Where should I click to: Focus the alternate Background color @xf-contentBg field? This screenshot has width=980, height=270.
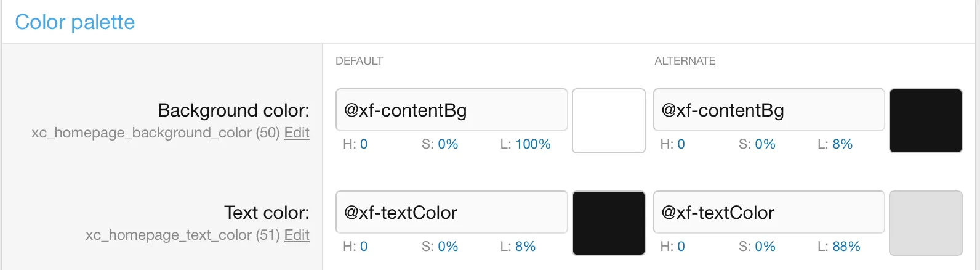[768, 110]
